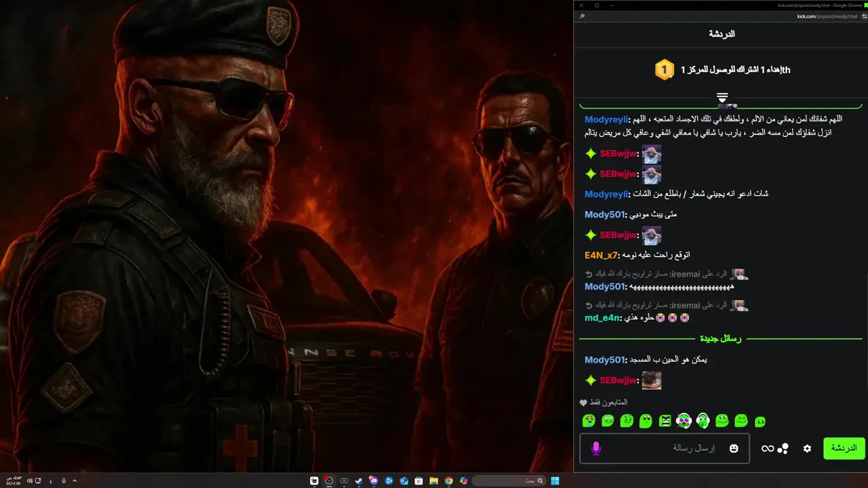Image resolution: width=868 pixels, height=488 pixels.
Task: Click Modyreyli username on the شات ادعو message
Action: pos(606,195)
